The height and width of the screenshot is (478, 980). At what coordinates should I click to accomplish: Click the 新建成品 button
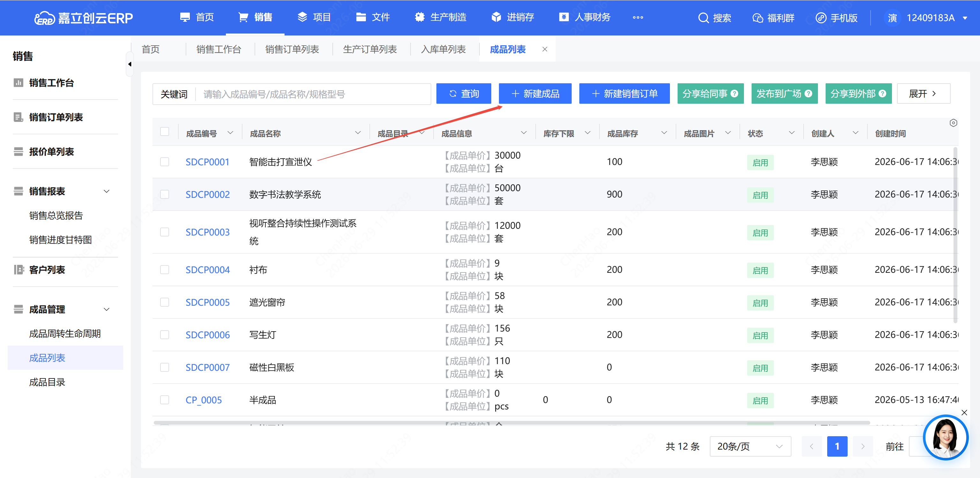pos(535,93)
